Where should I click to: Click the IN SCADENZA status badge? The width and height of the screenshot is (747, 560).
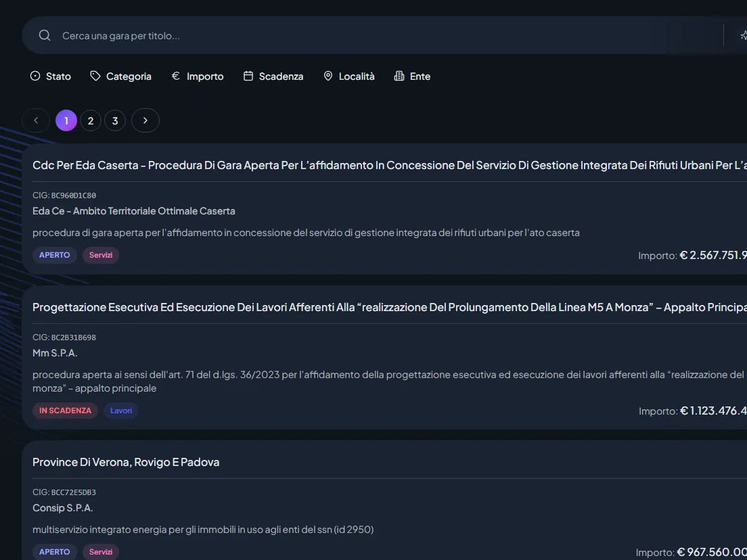(65, 411)
